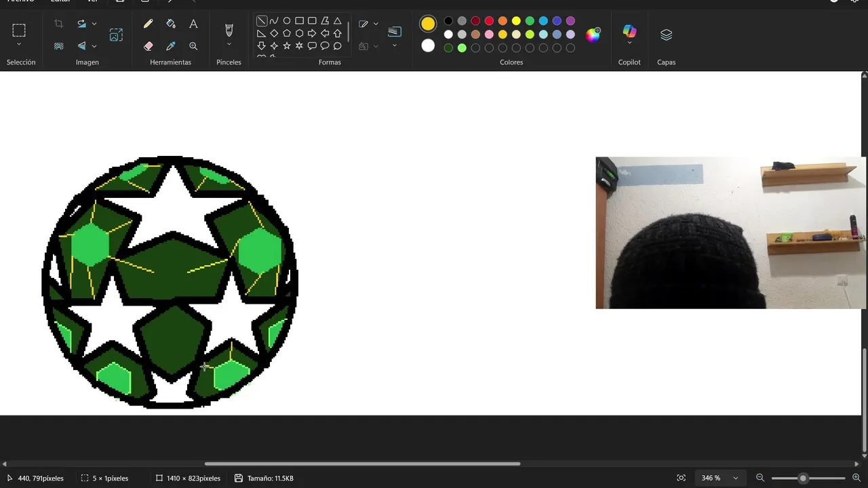Open the Copilot button
Viewport: 868px width, 488px height.
pyautogui.click(x=629, y=31)
